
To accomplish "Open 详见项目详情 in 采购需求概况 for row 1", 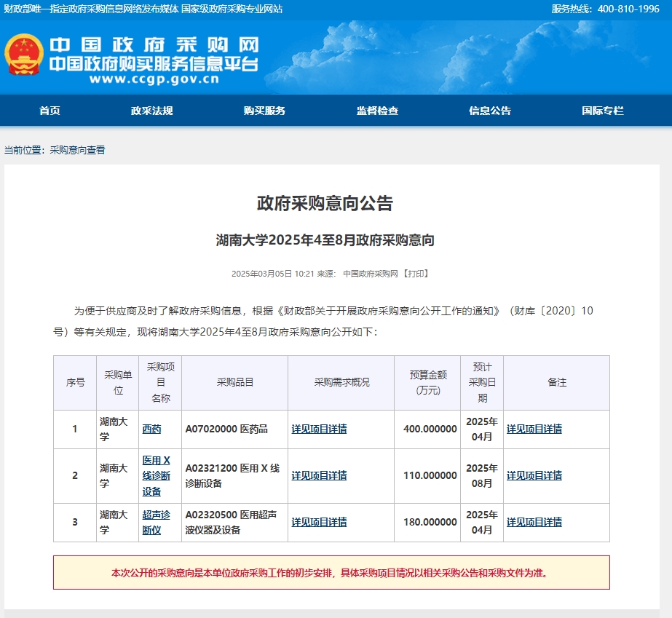I will click(x=320, y=429).
